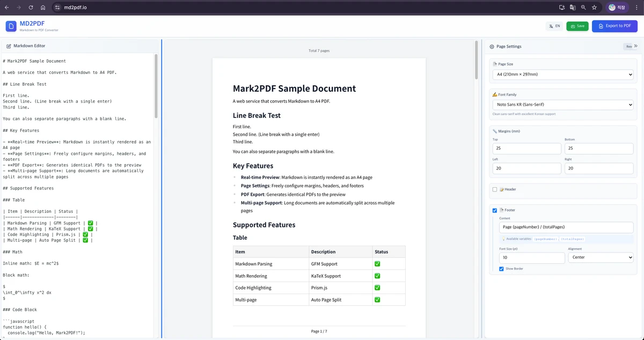
Task: Click the 'Prism.js' table cell
Action: 340,287
